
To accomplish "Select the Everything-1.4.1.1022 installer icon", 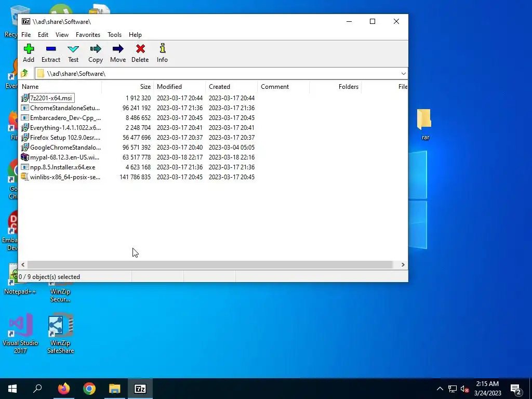I will click(25, 128).
